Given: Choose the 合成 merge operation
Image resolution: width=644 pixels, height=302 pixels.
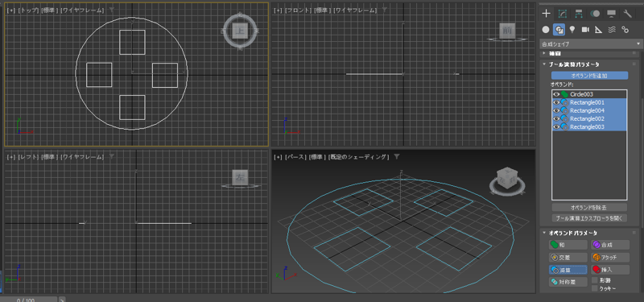Looking at the screenshot, I should click(610, 245).
